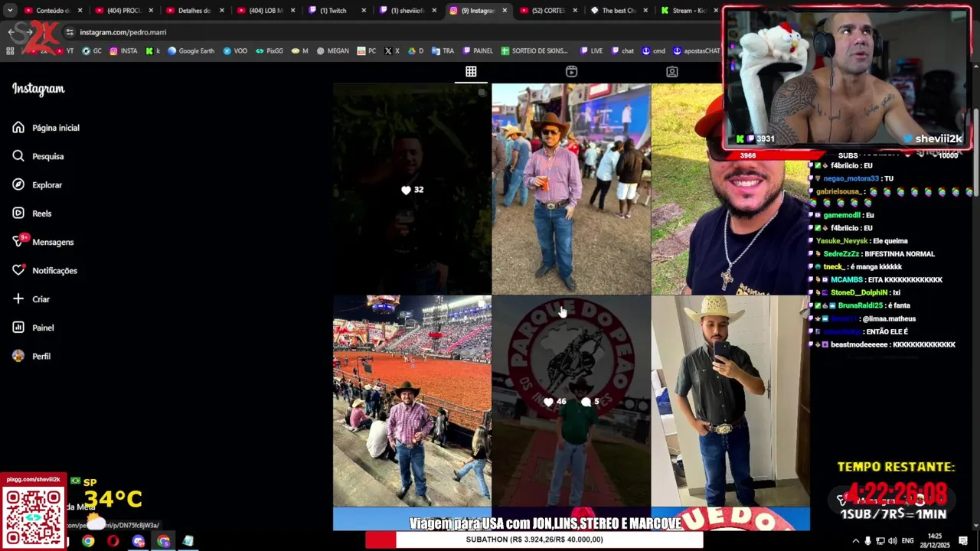Open Reels from the sidebar
This screenshot has height=551, width=980.
tap(32, 214)
